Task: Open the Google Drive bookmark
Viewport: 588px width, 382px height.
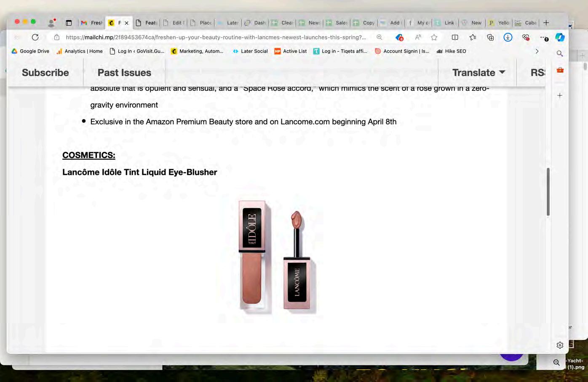Action: 30,51
